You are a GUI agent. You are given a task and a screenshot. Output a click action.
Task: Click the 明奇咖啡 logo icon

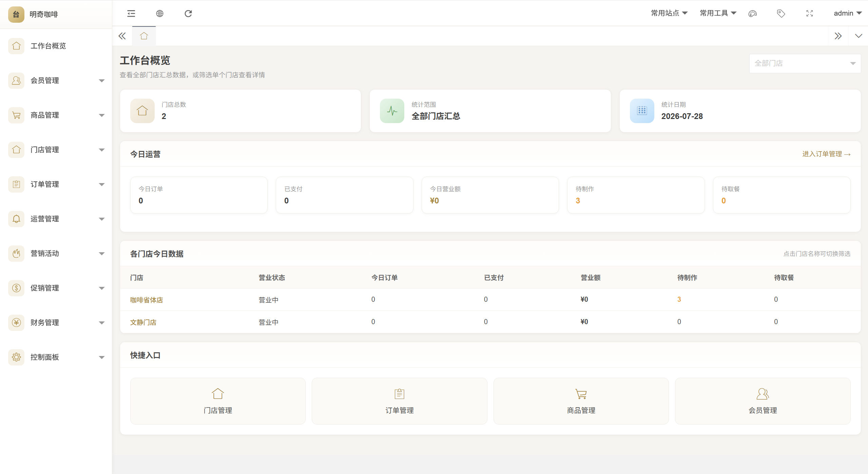pos(16,14)
